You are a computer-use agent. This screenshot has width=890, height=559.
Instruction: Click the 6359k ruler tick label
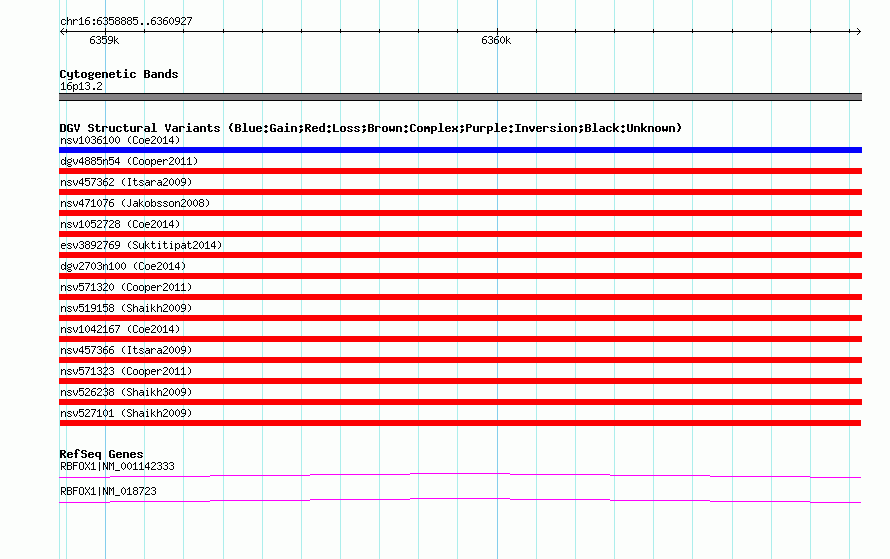pos(104,40)
